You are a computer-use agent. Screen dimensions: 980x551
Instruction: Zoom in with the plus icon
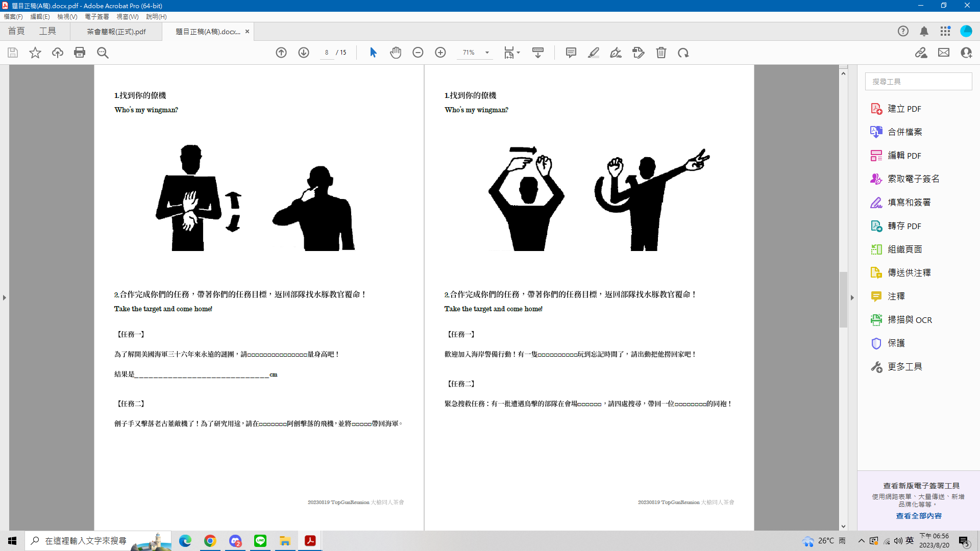pyautogui.click(x=440, y=53)
